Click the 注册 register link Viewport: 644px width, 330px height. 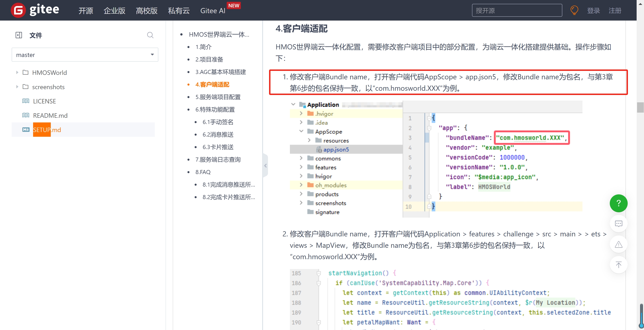pyautogui.click(x=615, y=11)
